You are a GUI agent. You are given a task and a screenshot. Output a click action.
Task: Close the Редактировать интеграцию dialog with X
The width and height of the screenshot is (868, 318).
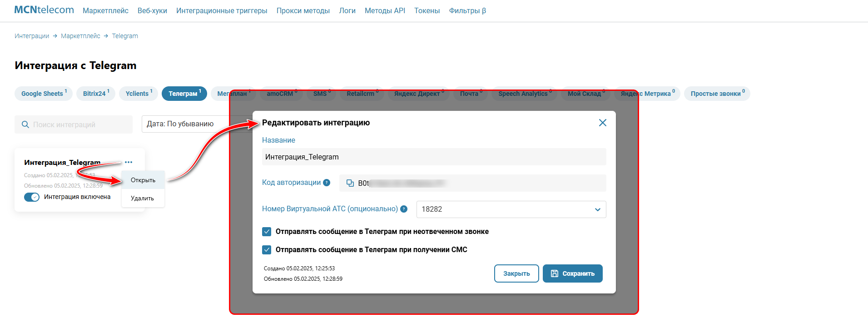tap(603, 123)
